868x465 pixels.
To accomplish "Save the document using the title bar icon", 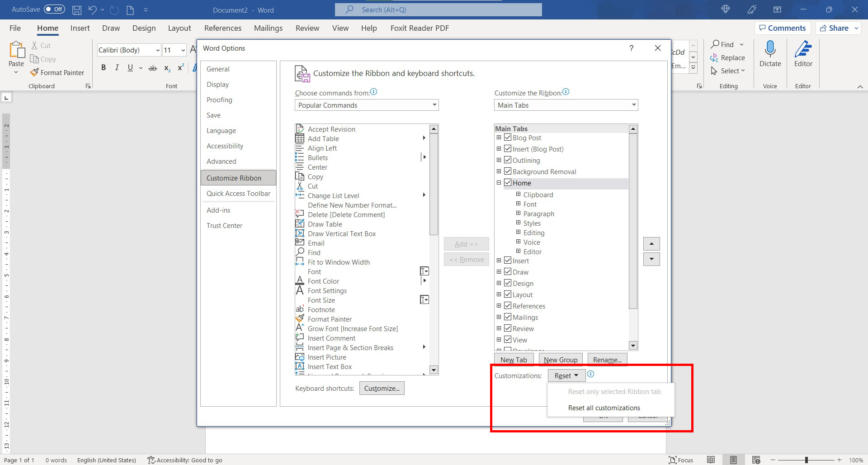I will 77,9.
